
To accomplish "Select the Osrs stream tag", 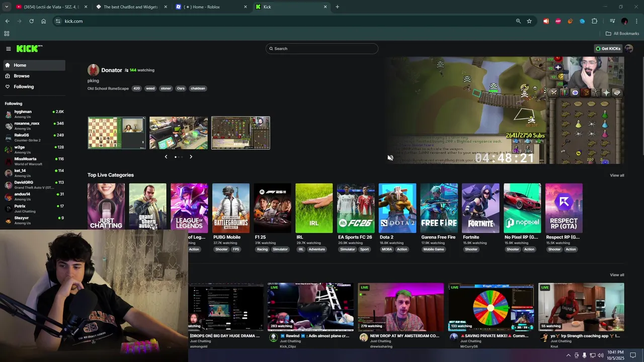I will click(x=181, y=88).
